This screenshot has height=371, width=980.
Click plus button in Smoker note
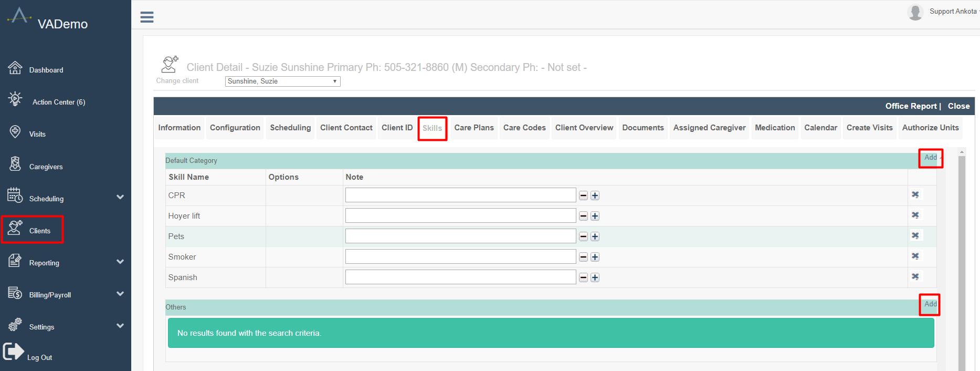(595, 257)
